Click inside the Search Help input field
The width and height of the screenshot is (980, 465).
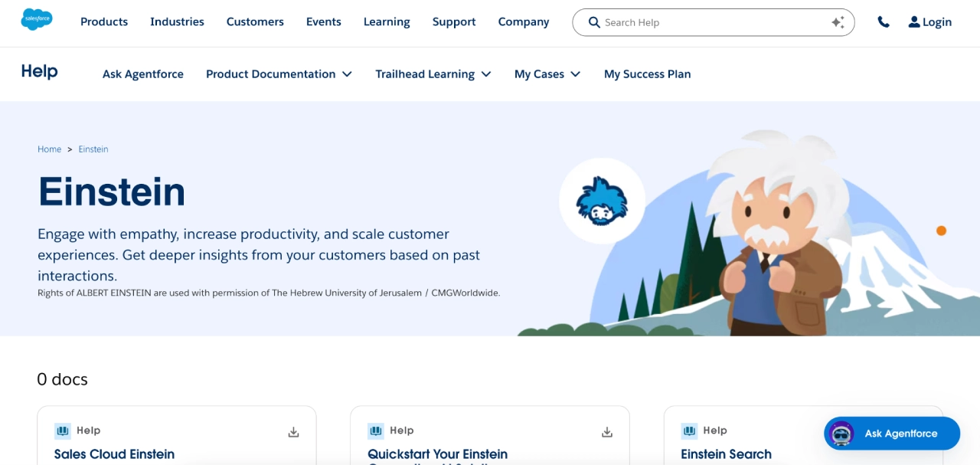coord(689,22)
